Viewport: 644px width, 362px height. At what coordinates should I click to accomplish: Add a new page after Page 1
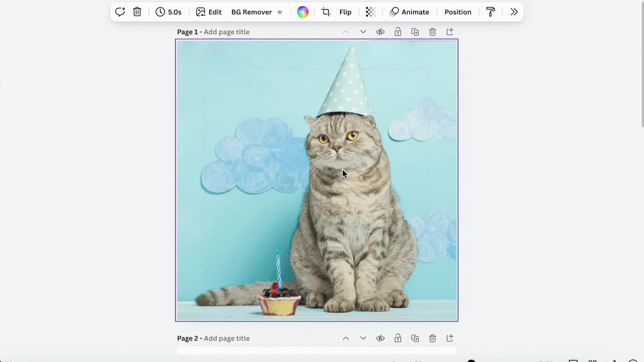(x=450, y=32)
